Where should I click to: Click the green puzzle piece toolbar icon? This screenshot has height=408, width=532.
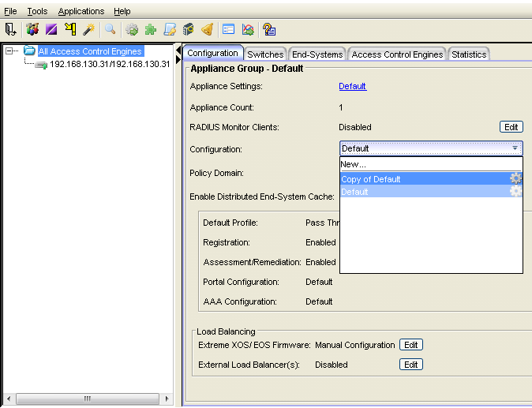click(x=150, y=29)
